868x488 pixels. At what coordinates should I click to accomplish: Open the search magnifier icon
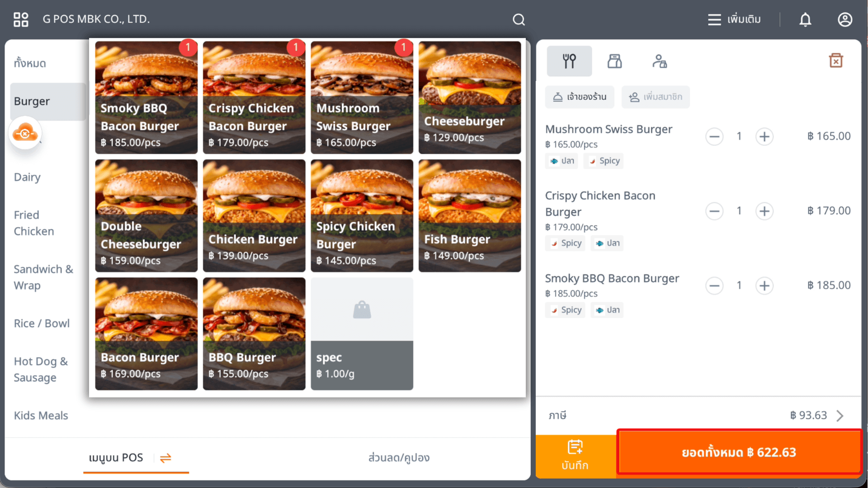[519, 19]
